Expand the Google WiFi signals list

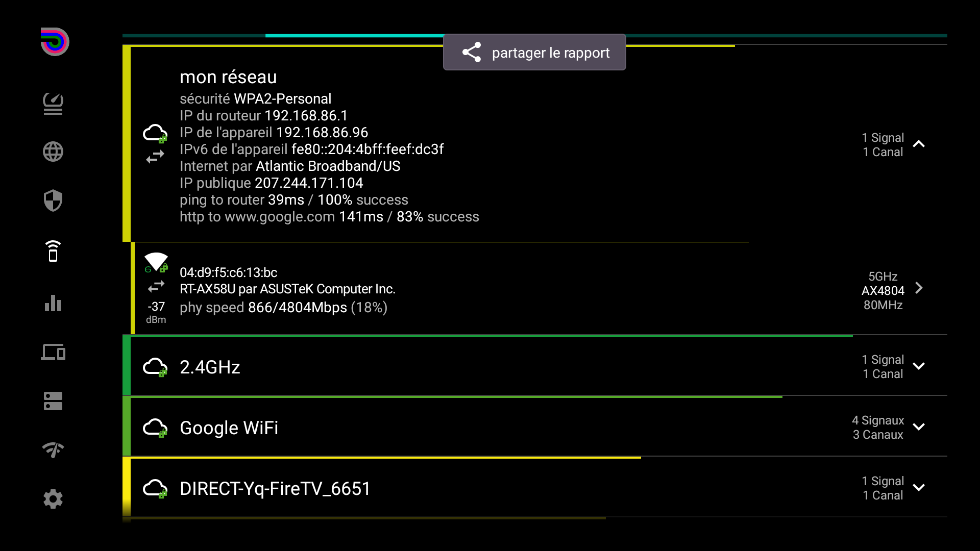[x=920, y=427]
